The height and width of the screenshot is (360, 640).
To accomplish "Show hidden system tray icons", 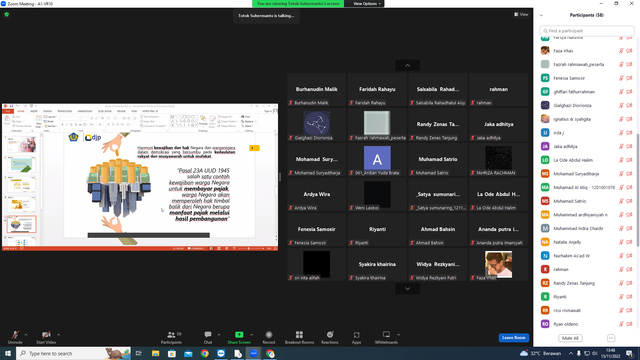I will pyautogui.click(x=571, y=353).
